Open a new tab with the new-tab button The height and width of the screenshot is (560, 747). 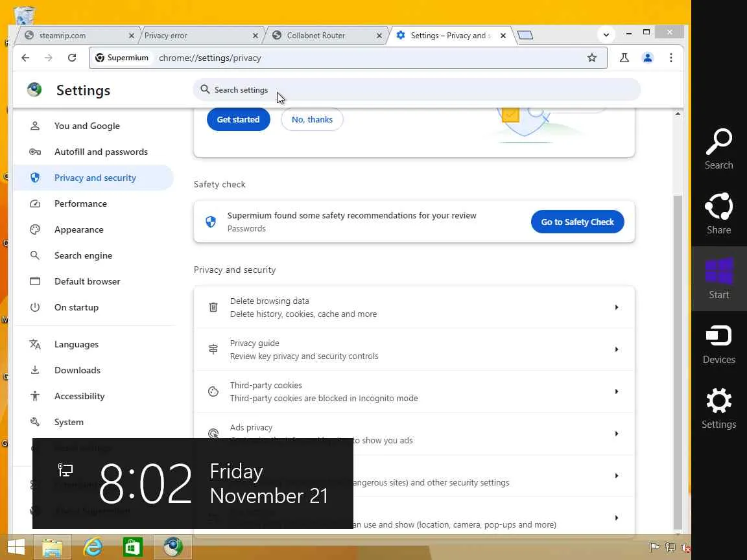click(525, 35)
